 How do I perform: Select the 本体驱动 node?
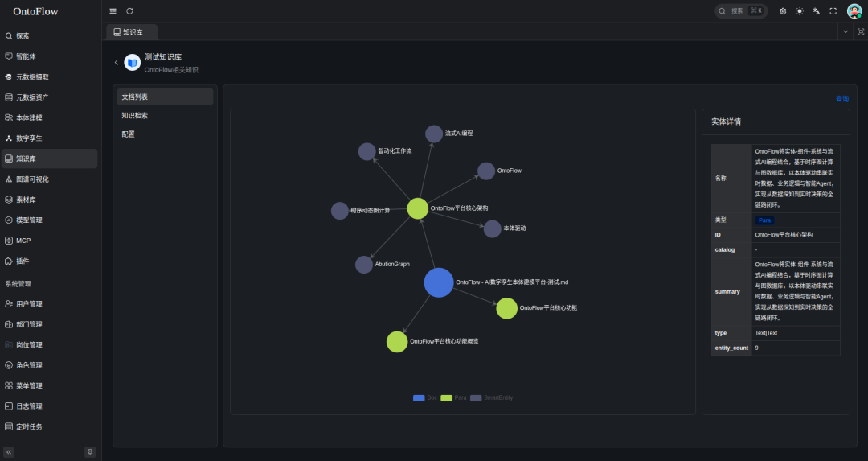pos(492,228)
